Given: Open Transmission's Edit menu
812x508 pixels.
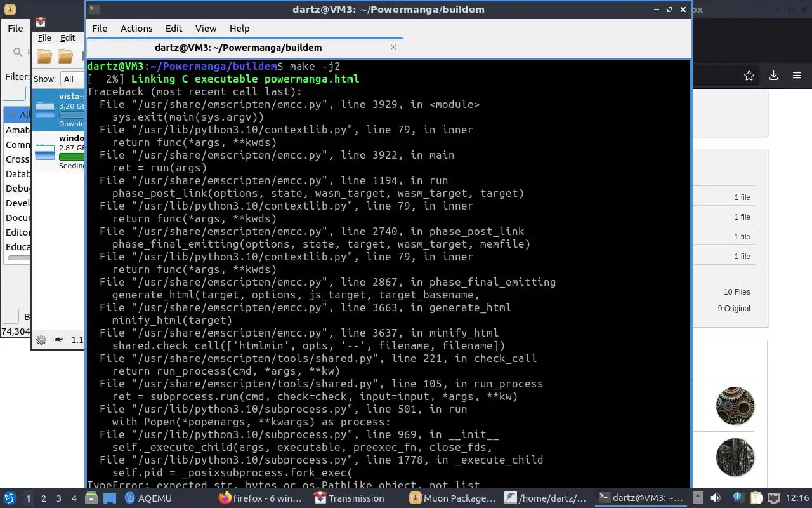Looking at the screenshot, I should click(67, 38).
